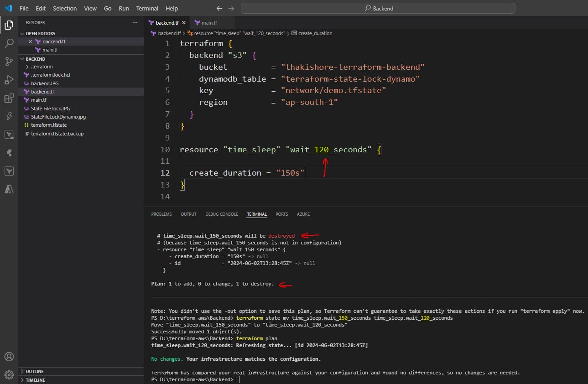Open terraform.tfstate file in explorer

pos(49,125)
